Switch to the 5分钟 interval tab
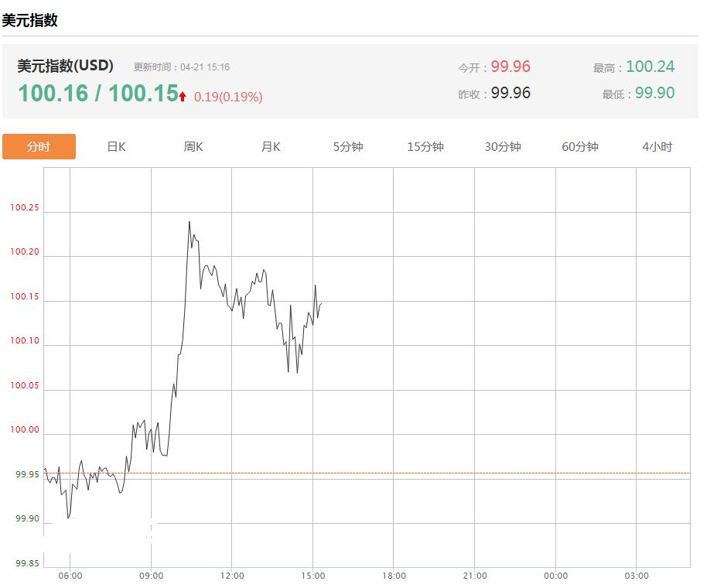717x588 pixels. (x=348, y=147)
